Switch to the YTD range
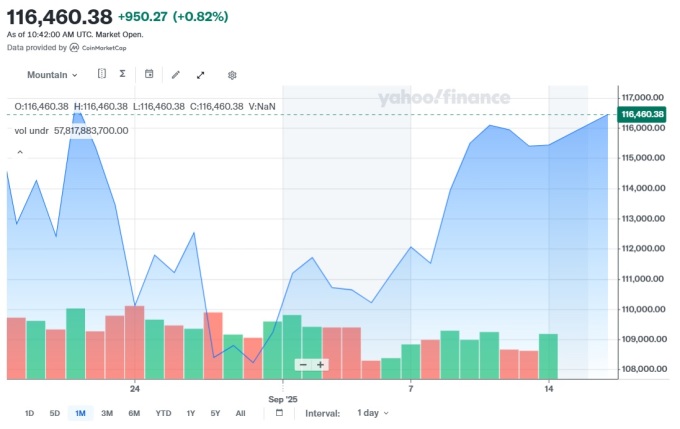 pyautogui.click(x=163, y=413)
